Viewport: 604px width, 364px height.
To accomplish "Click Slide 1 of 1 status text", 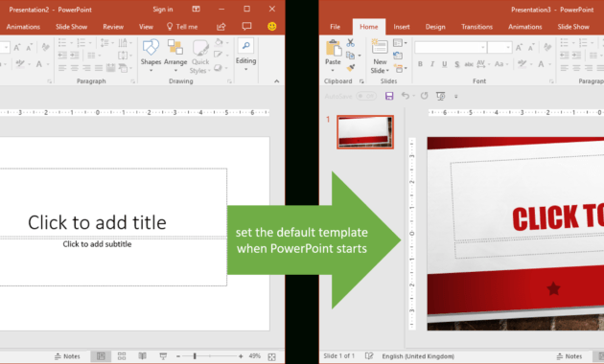I will [x=339, y=356].
